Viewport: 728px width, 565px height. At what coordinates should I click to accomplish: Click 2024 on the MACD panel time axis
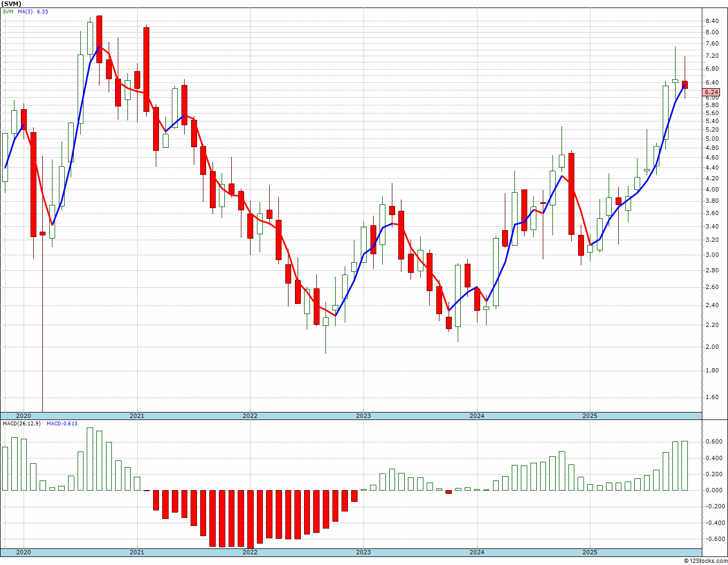pos(477,552)
